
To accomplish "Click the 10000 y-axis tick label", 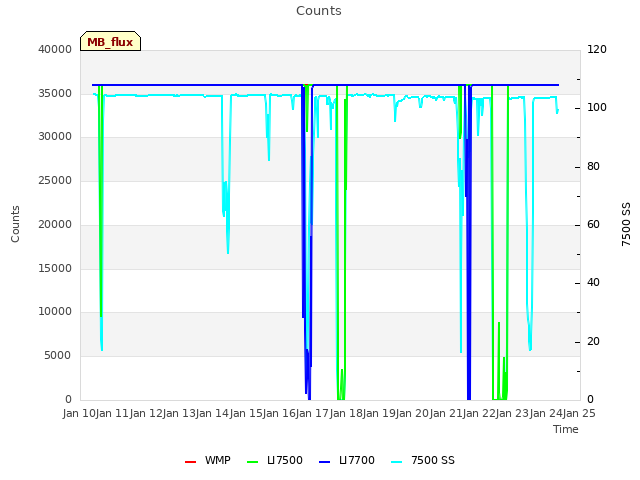I will pos(55,311).
